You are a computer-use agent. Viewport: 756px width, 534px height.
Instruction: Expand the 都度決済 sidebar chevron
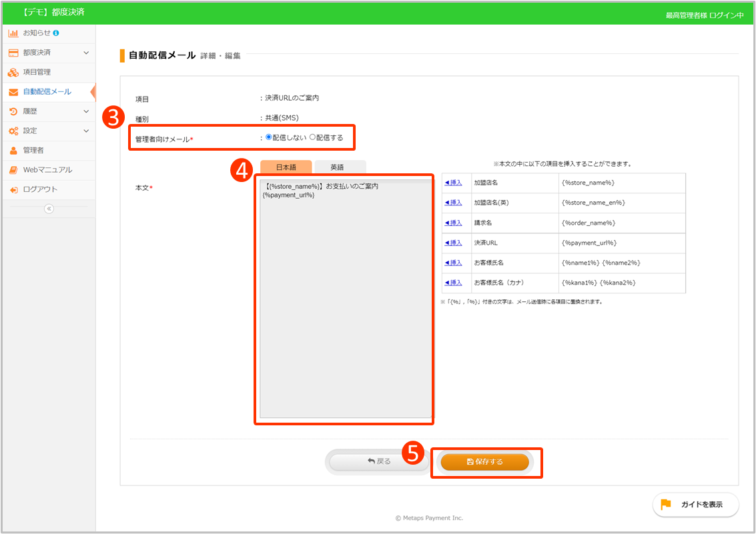coord(85,53)
